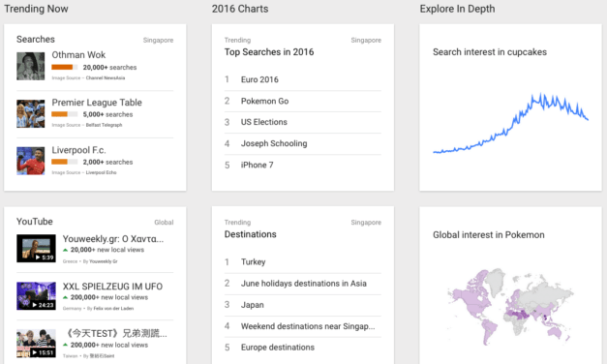Click the Premier League Table thumbnail
The image size is (607, 364).
point(31,114)
